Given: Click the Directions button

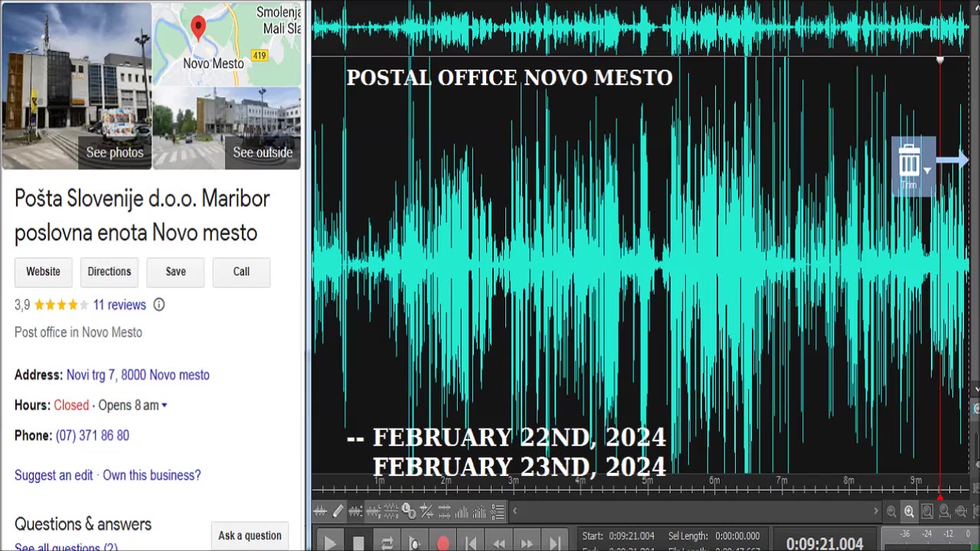Looking at the screenshot, I should pyautogui.click(x=109, y=272).
